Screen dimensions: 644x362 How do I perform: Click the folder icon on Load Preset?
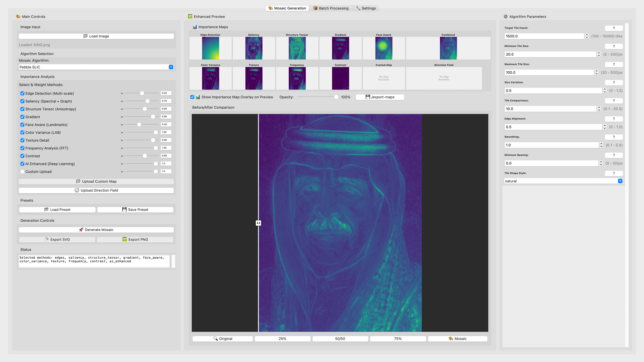click(46, 209)
